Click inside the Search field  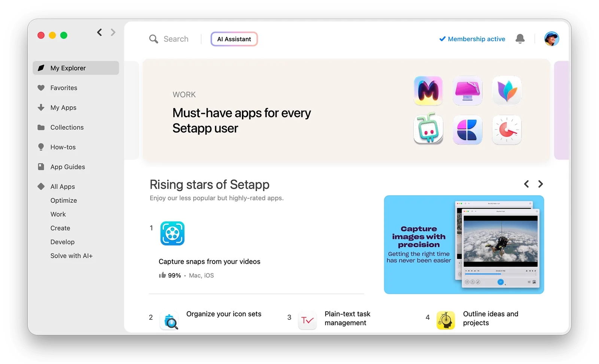176,39
